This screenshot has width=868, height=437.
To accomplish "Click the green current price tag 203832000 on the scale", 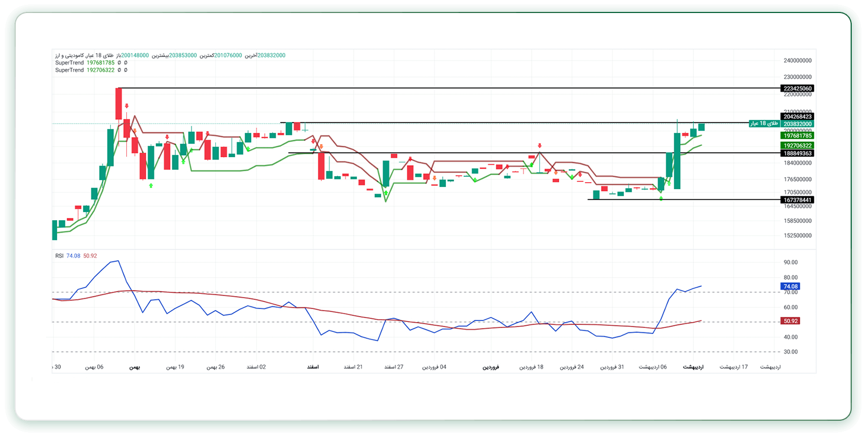I will click(797, 124).
